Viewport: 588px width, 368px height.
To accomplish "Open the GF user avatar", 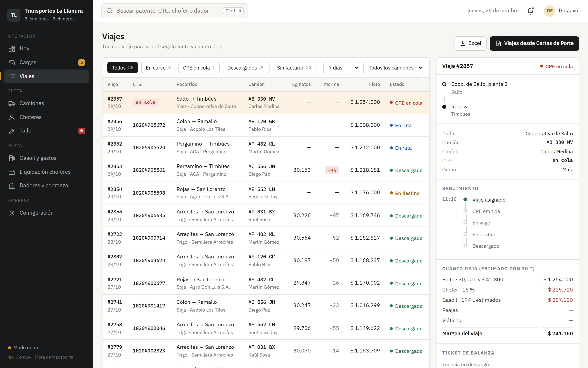I will click(x=549, y=11).
